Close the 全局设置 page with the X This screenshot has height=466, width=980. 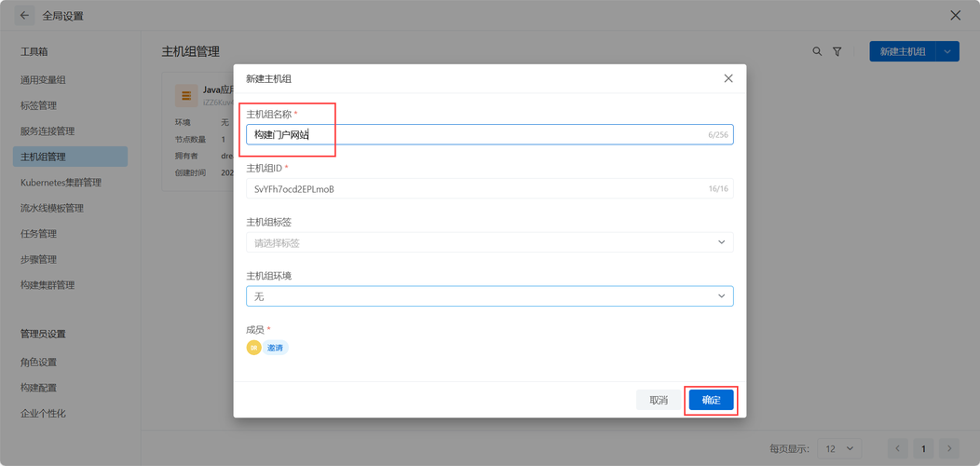pos(956,16)
